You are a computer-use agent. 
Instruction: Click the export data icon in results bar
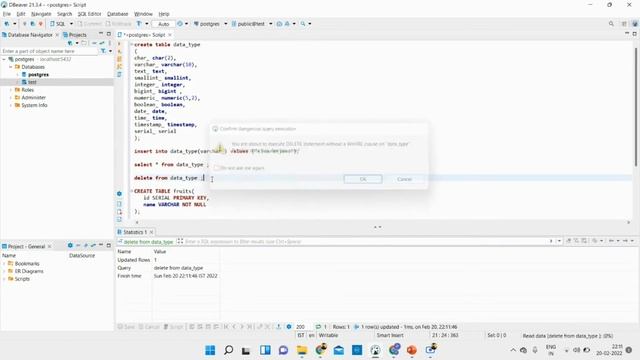click(x=278, y=327)
